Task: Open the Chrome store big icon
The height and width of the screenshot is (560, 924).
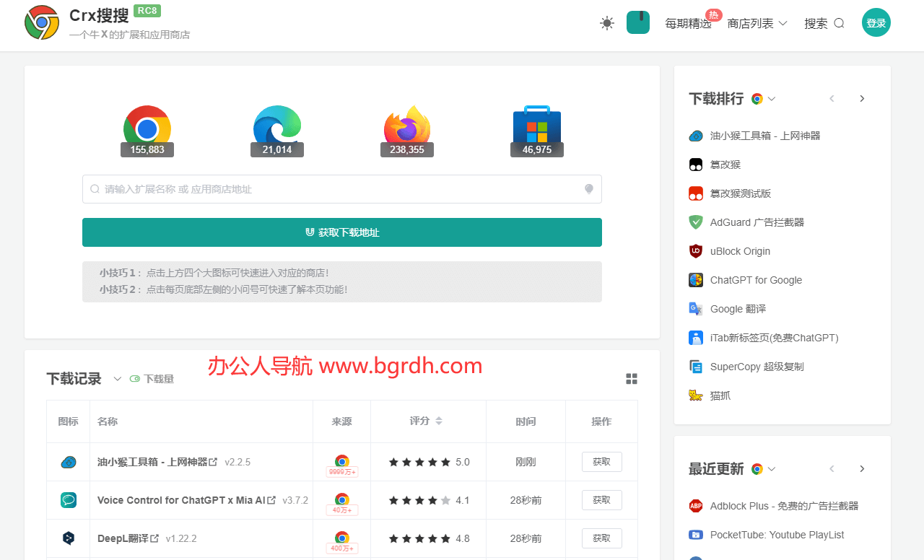Action: (x=147, y=130)
